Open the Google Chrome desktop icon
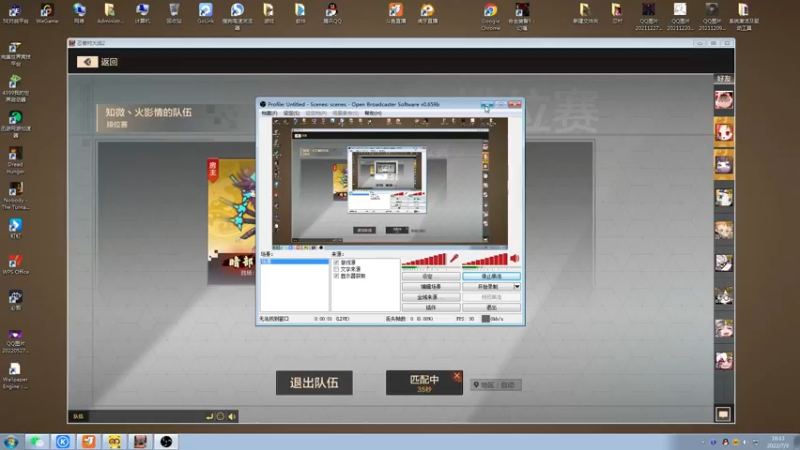This screenshot has width=800, height=450. (x=490, y=17)
